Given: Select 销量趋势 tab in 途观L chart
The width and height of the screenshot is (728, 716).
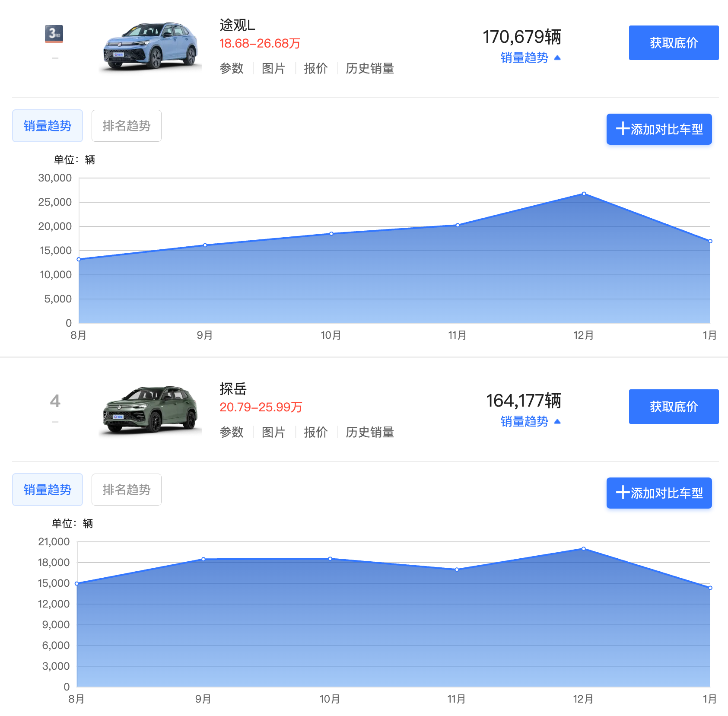Looking at the screenshot, I should pos(48,126).
